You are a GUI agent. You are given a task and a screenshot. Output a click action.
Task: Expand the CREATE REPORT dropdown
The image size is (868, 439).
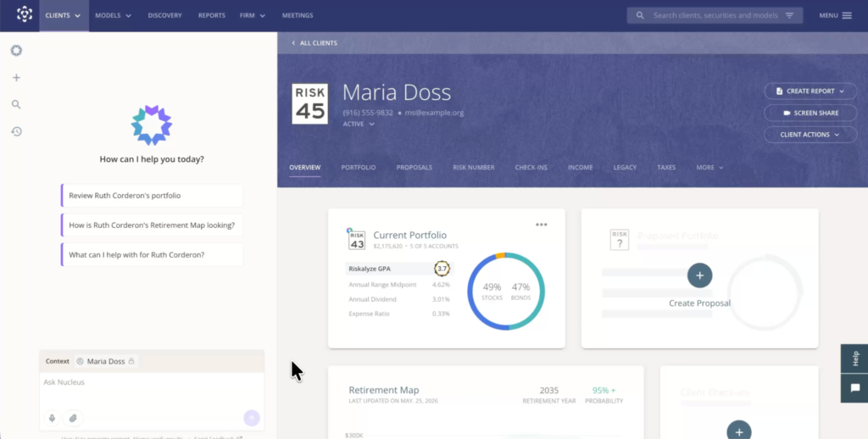click(x=810, y=91)
